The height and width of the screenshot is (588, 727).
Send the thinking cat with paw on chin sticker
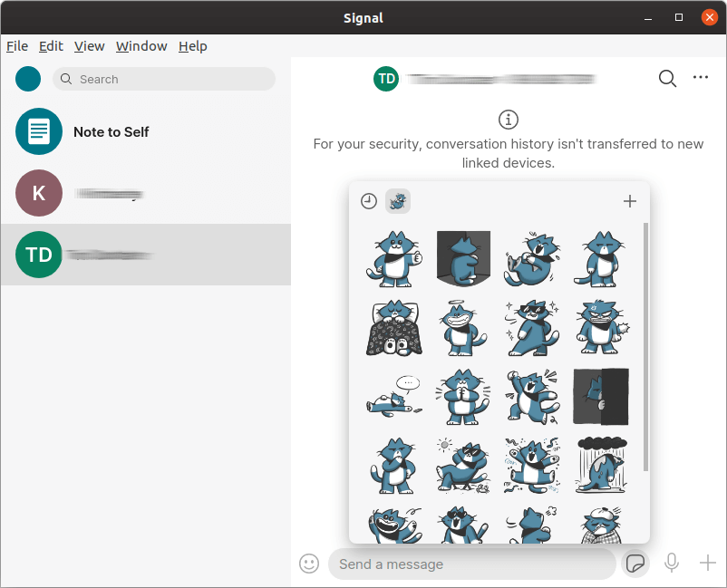(394, 466)
